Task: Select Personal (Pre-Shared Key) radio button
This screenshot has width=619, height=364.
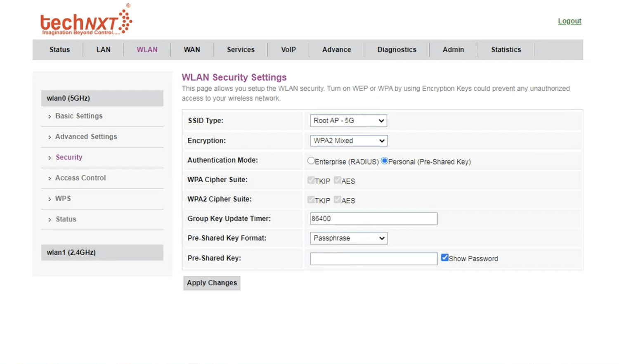Action: click(384, 161)
